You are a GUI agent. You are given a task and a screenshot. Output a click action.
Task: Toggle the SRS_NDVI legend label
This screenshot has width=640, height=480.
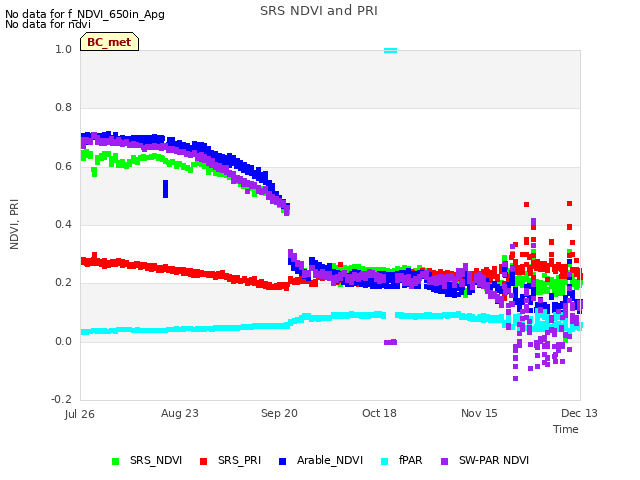[156, 460]
